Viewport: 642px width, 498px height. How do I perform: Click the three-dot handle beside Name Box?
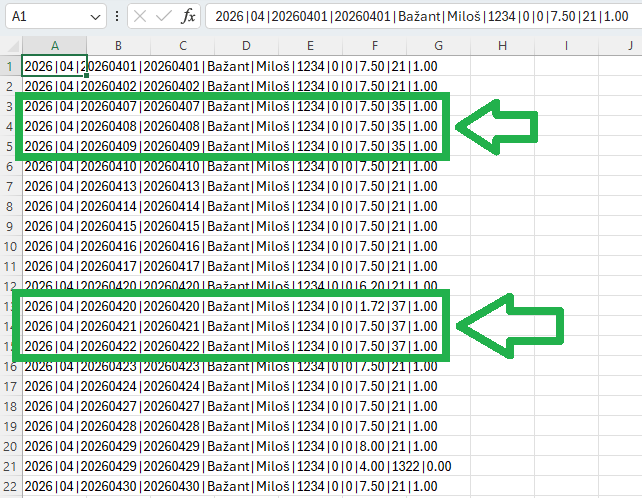pos(117,16)
